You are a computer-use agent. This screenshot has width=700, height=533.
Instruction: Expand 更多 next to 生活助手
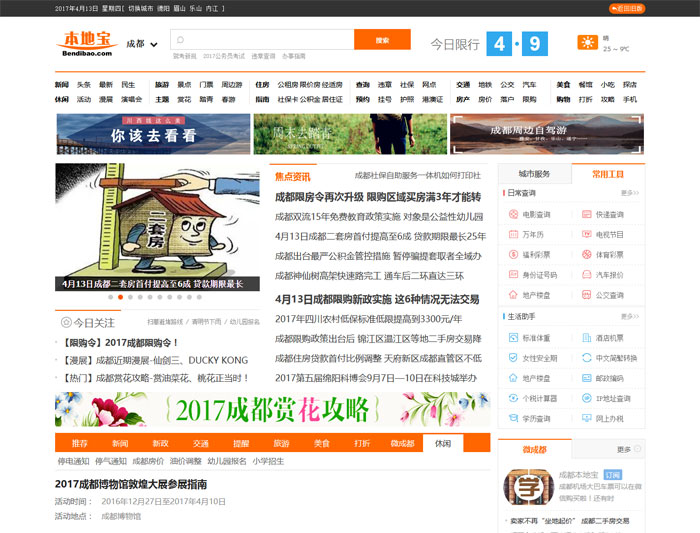pos(628,316)
